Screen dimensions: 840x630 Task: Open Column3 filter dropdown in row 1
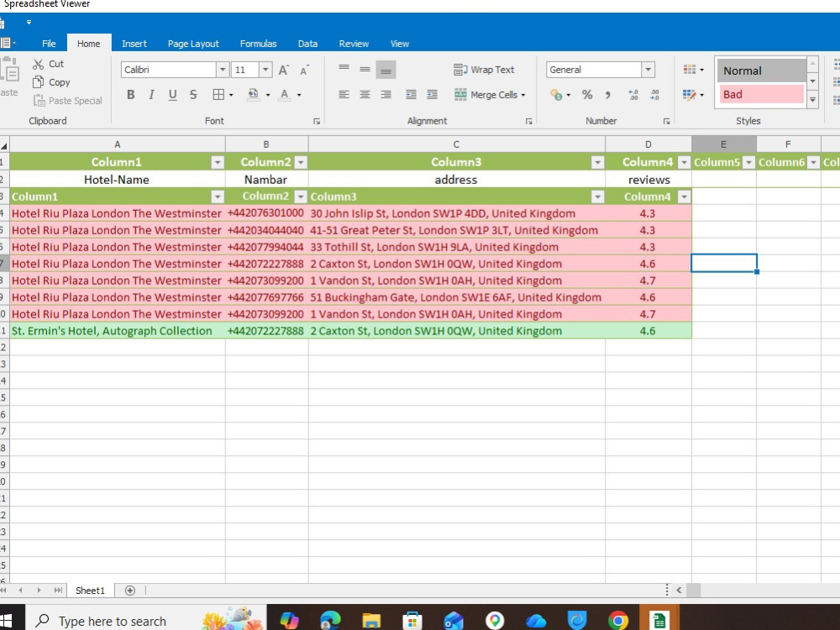pyautogui.click(x=598, y=162)
